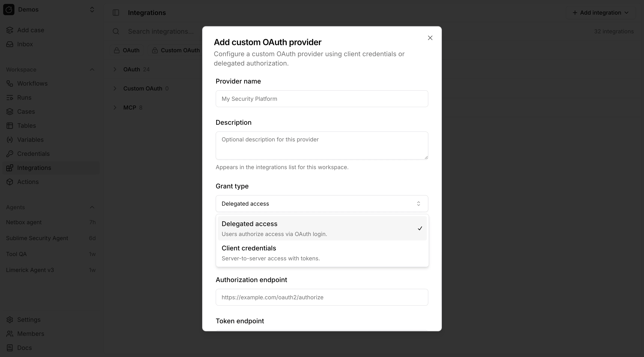Viewport: 644px width, 357px height.
Task: Open the Docs link
Action: pos(24,347)
